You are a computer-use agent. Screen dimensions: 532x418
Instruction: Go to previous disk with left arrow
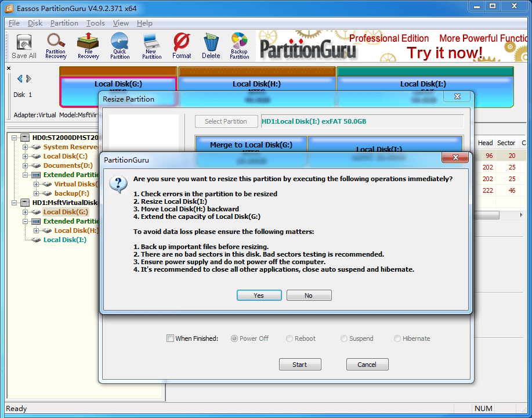click(20, 79)
